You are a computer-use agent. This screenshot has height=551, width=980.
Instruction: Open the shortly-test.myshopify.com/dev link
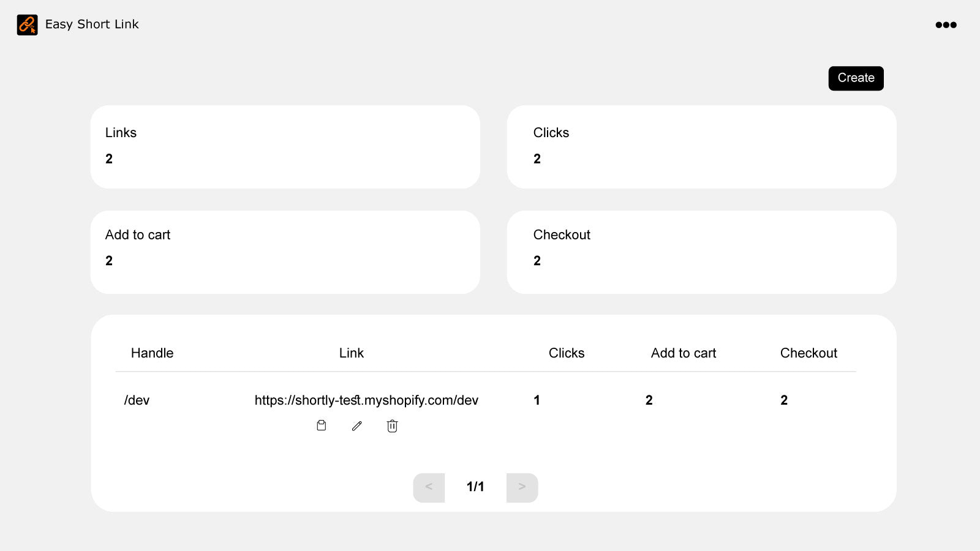tap(366, 400)
